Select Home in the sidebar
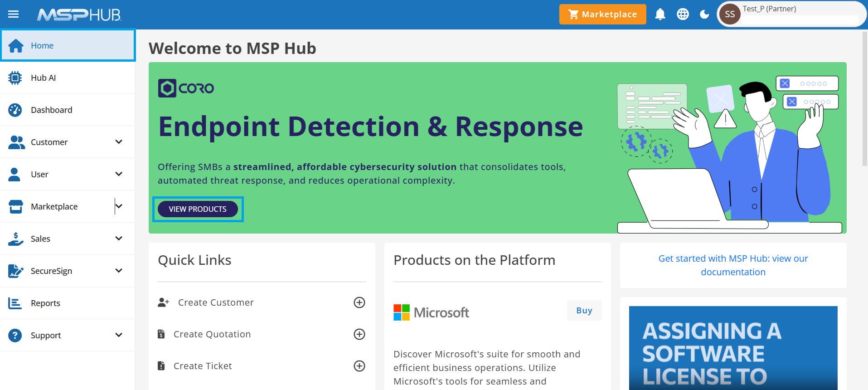Screen dimensions: 868x390 (68, 45)
